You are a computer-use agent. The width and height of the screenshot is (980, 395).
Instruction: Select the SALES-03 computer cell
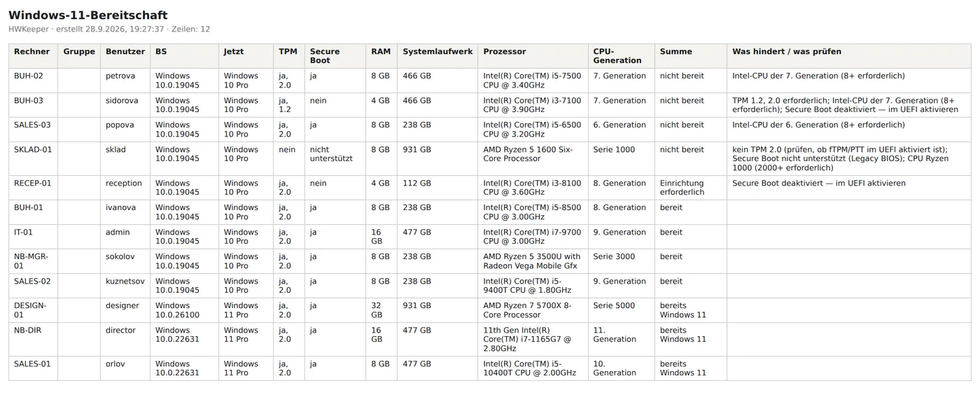[x=34, y=130]
